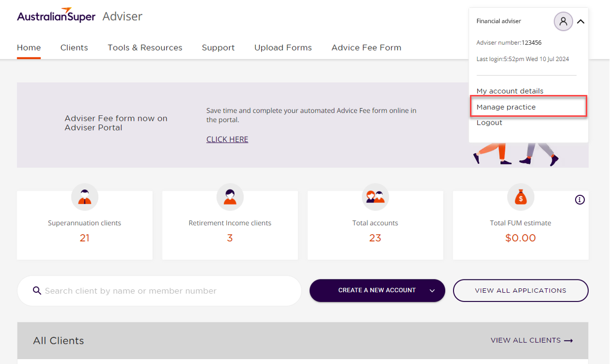Focus the client search input field

click(159, 291)
